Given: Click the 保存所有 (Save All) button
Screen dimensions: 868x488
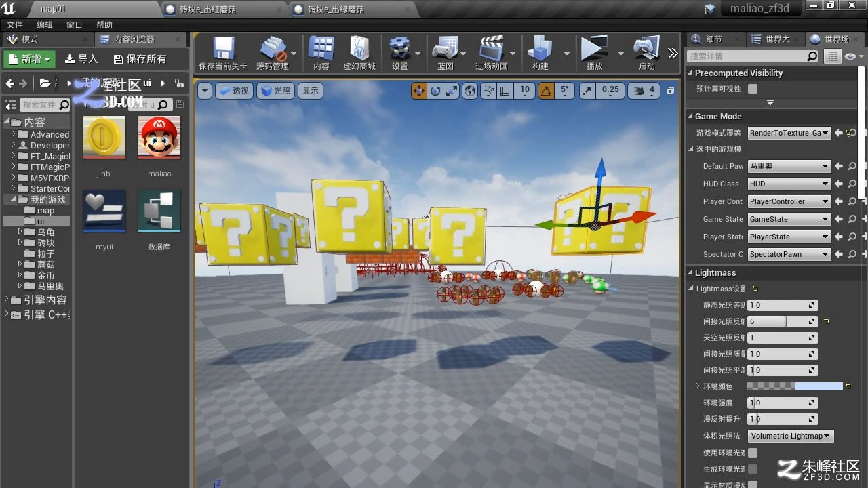Looking at the screenshot, I should point(140,59).
